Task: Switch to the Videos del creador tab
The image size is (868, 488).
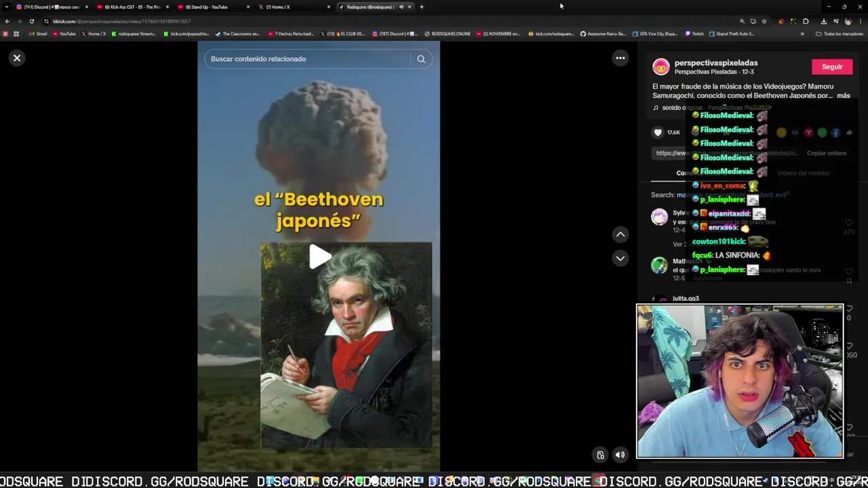Action: [803, 173]
